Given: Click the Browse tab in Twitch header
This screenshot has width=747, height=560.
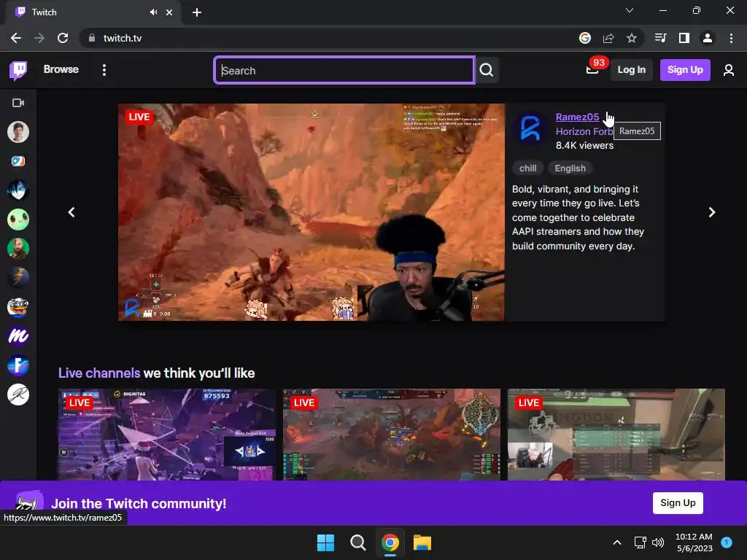Looking at the screenshot, I should point(61,69).
